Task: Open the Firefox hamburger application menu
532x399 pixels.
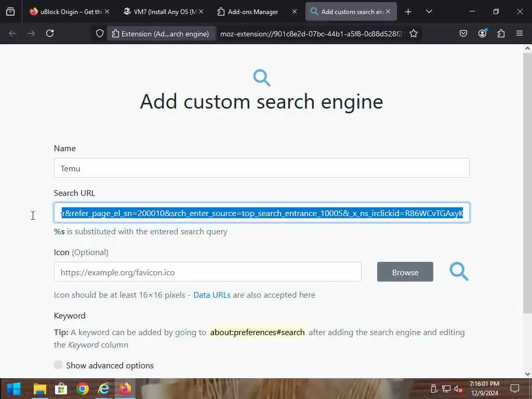Action: click(x=520, y=33)
